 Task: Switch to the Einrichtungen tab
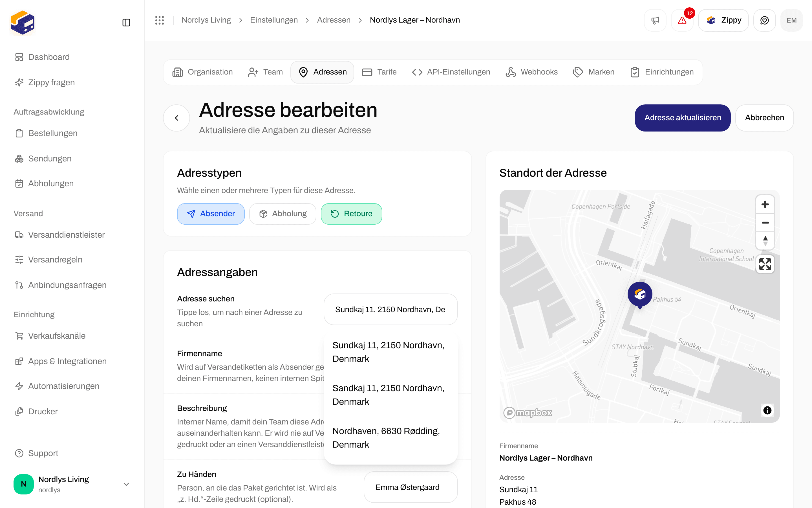[x=662, y=72]
